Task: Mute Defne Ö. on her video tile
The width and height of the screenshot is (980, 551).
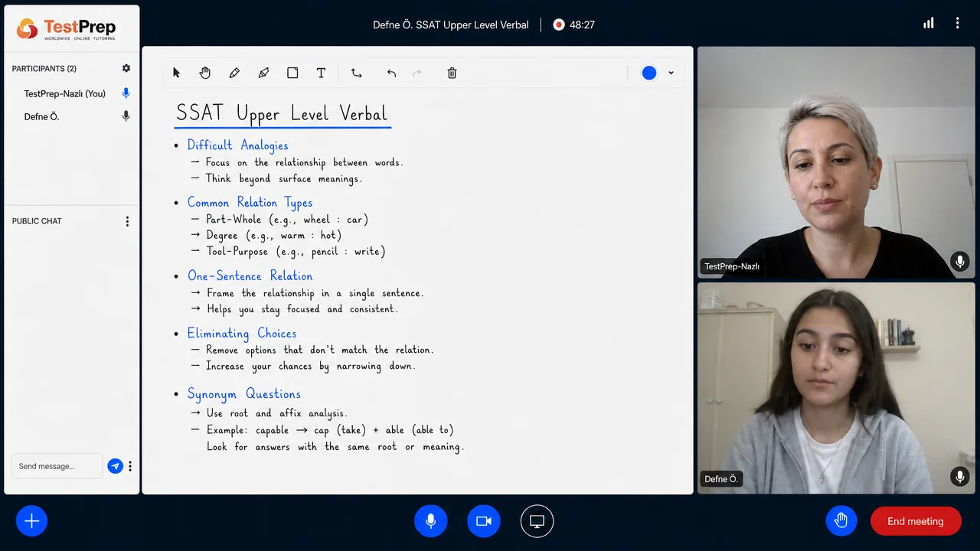Action: tap(959, 477)
